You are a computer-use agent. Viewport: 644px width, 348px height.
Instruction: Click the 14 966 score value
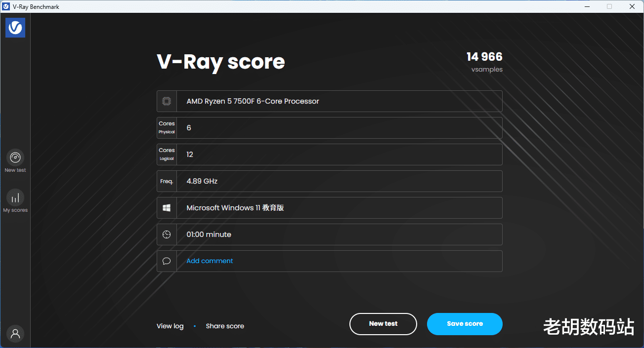pyautogui.click(x=484, y=57)
